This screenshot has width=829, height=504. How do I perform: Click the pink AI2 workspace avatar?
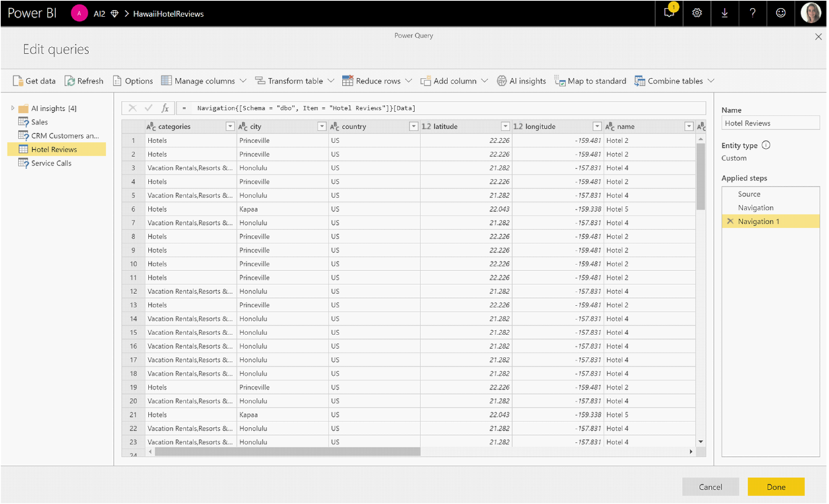point(79,13)
